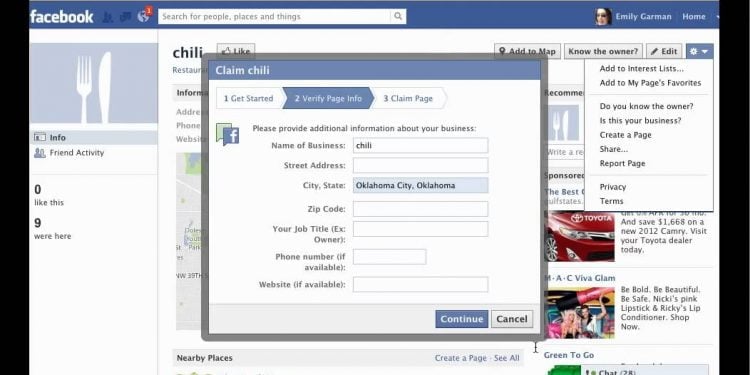Image resolution: width=750 pixels, height=375 pixels.
Task: Choose Report Page
Action: pyautogui.click(x=622, y=164)
